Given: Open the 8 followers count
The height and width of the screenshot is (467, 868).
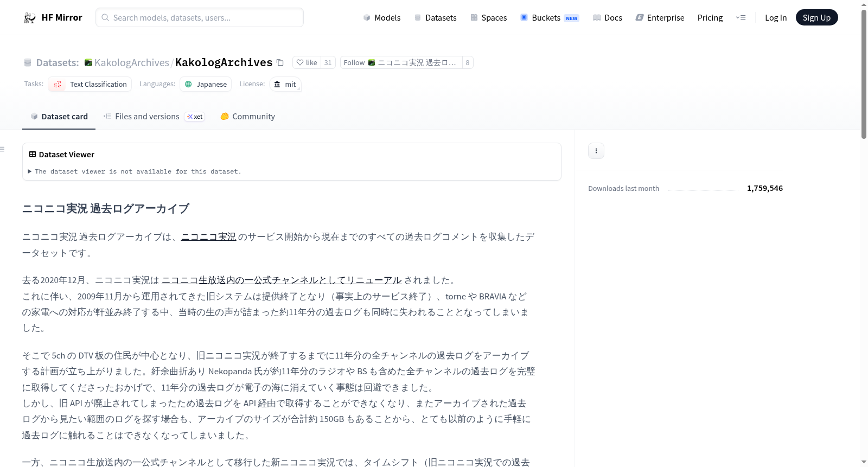Looking at the screenshot, I should (x=468, y=63).
